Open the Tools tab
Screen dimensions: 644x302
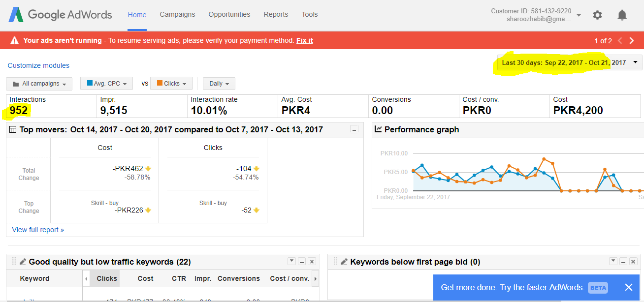(310, 14)
